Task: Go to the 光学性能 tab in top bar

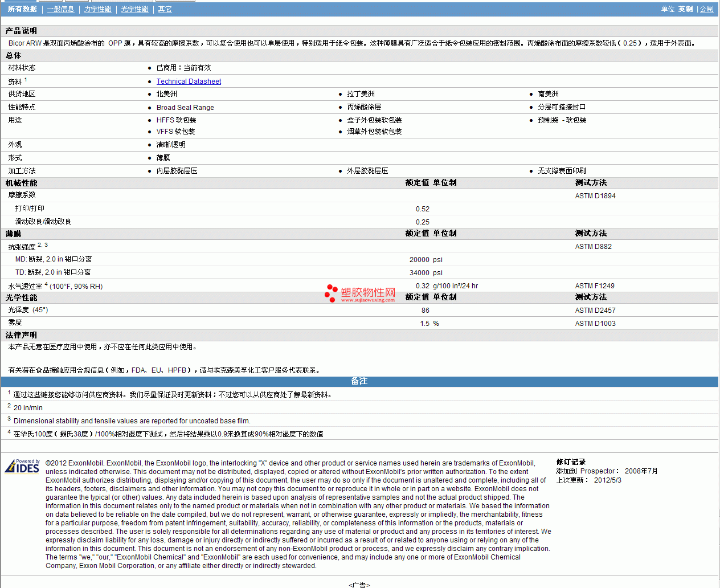Action: pos(135,9)
